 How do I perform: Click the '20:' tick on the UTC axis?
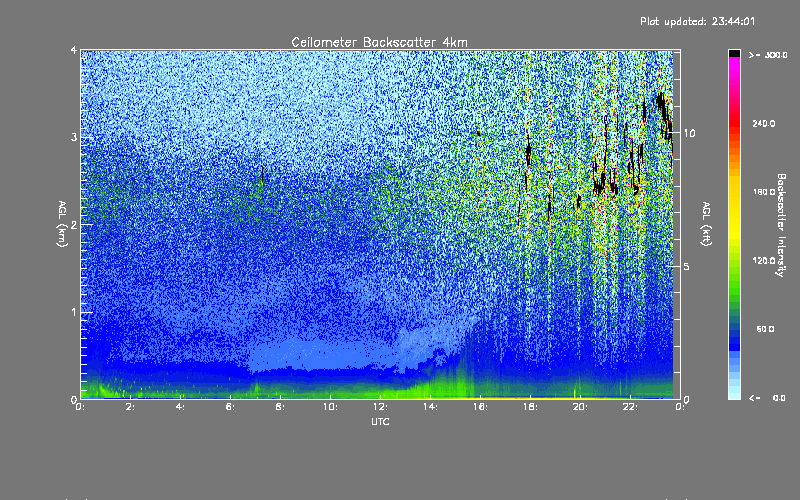580,407
